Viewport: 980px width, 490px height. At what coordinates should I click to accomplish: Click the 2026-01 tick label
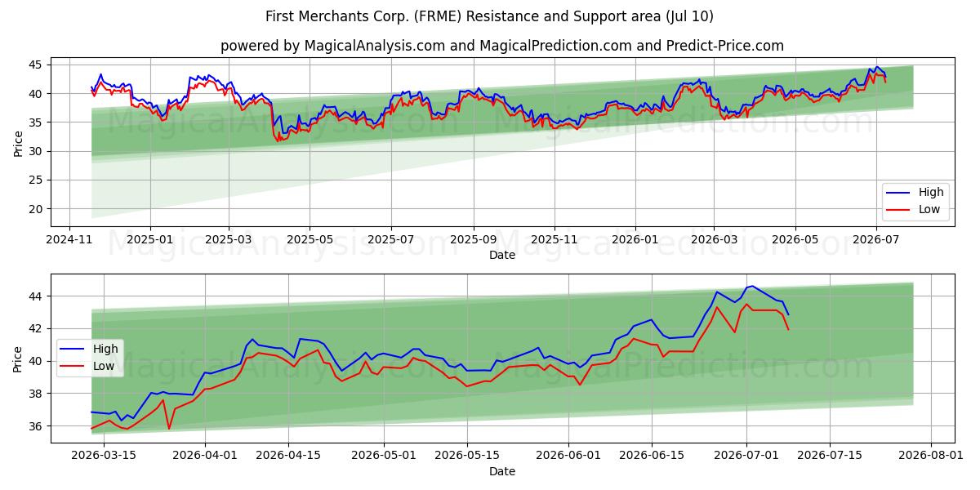[635, 240]
